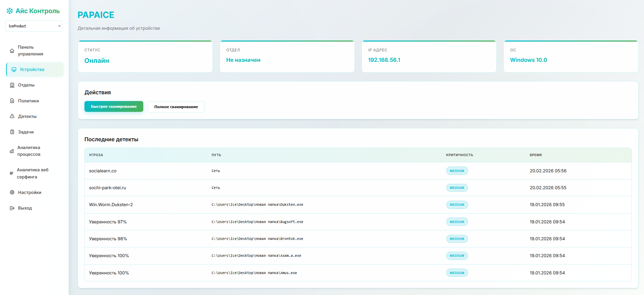Click the building icon for Отделы

(x=12, y=85)
